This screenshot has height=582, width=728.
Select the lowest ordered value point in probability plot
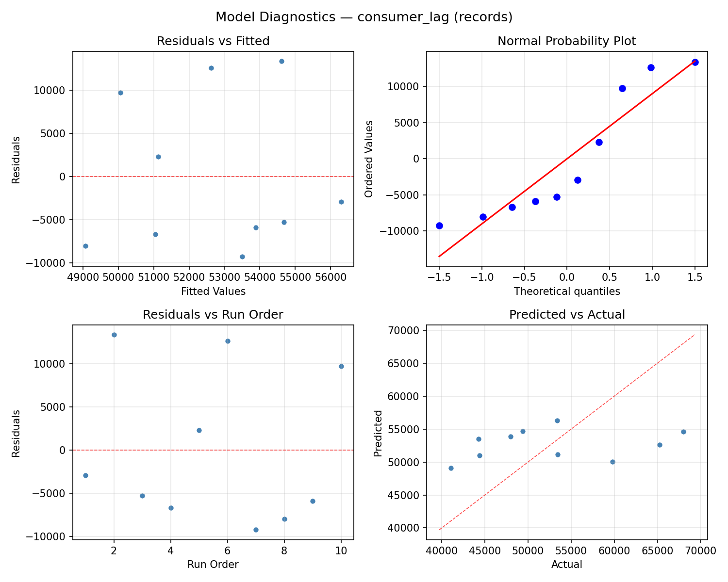[x=439, y=226]
